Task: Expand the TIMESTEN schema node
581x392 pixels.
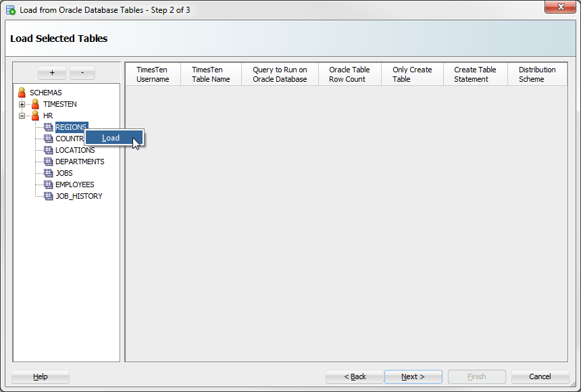Action: point(22,104)
